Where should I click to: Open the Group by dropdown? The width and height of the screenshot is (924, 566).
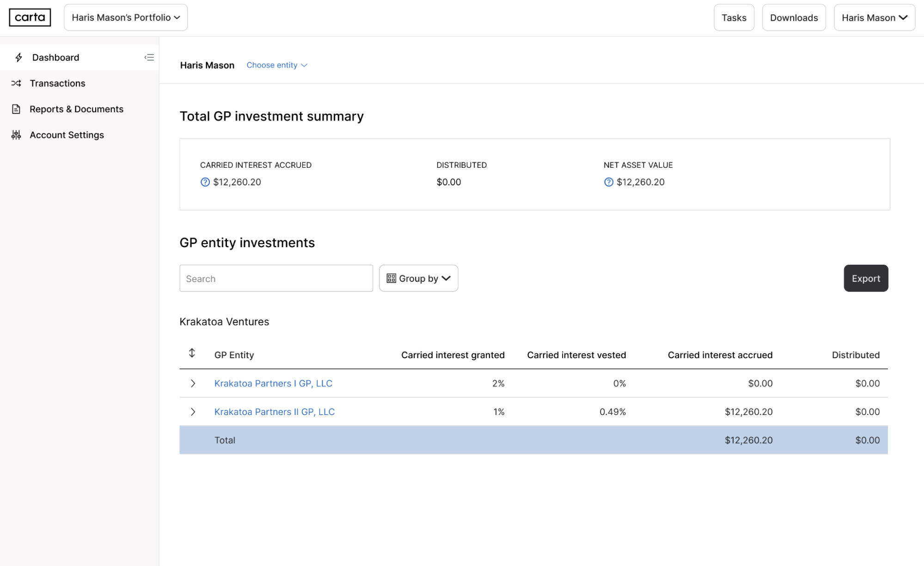point(418,278)
